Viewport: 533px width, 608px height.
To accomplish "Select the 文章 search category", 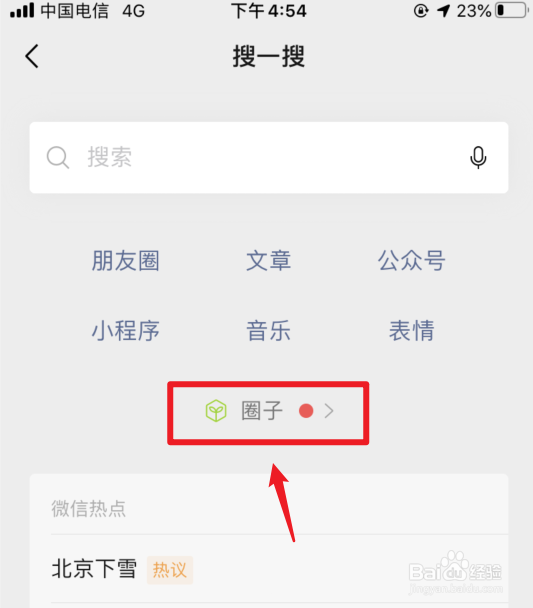I will 269,260.
